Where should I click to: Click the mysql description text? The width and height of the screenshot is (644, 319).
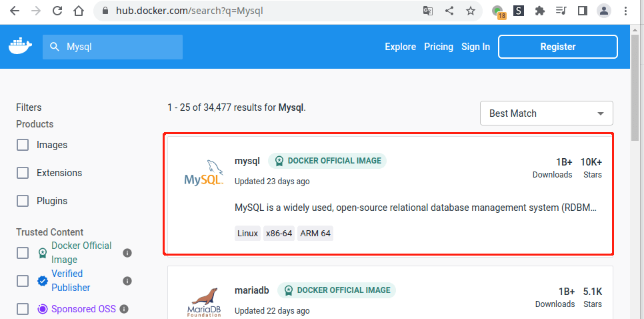click(x=415, y=208)
